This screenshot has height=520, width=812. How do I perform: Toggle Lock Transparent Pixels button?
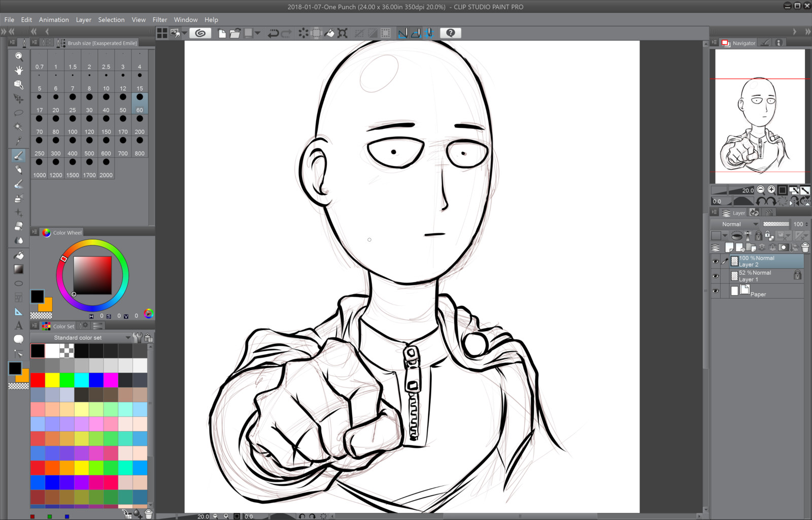(769, 236)
